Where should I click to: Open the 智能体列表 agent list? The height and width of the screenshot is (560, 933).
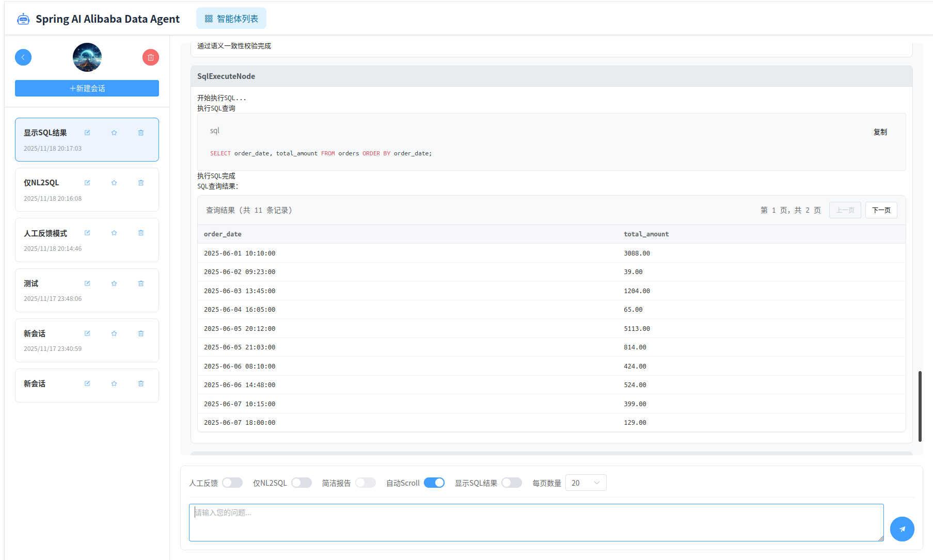pos(231,18)
